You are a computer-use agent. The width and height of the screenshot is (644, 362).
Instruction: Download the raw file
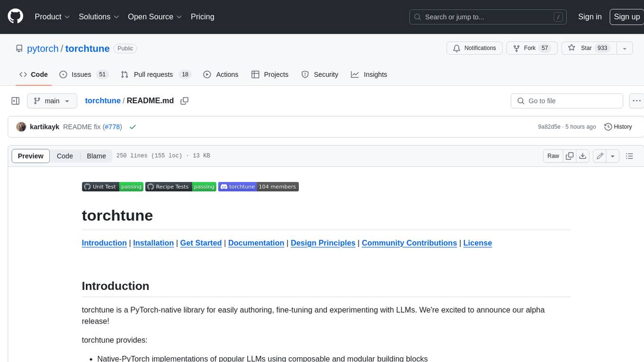click(x=583, y=156)
